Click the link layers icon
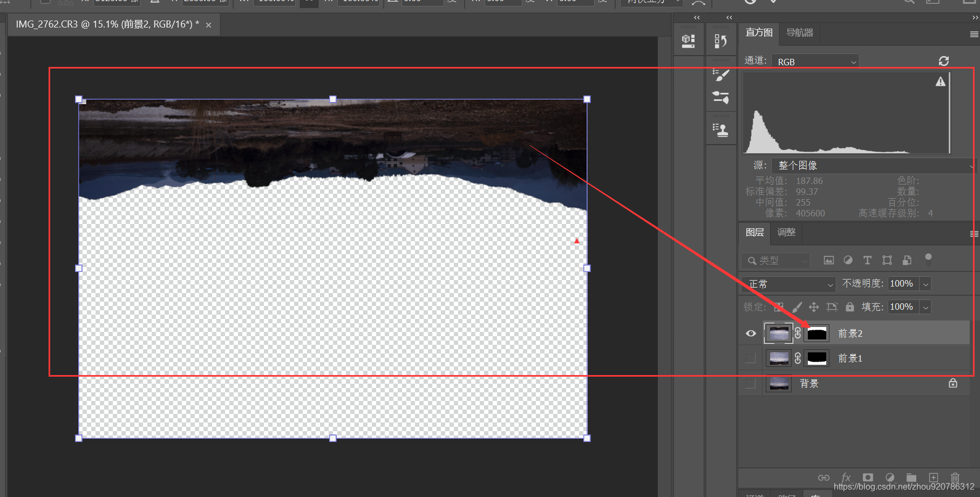 (824, 478)
